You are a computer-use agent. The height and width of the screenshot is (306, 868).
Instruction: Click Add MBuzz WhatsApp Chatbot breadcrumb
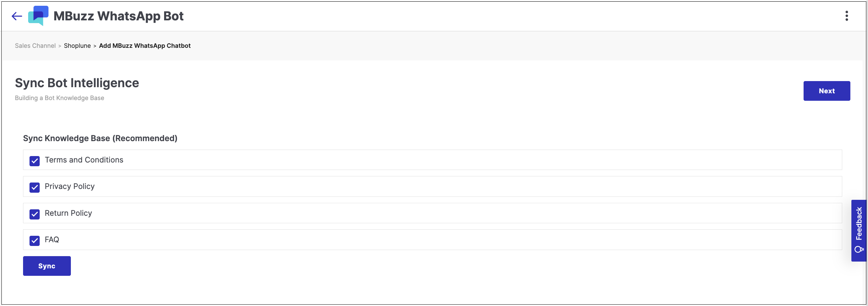(145, 46)
